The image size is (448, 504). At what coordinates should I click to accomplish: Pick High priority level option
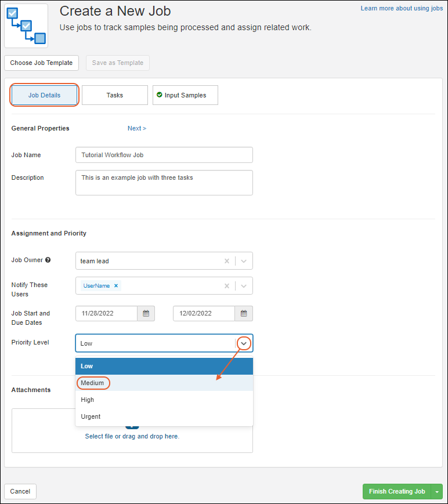88,400
